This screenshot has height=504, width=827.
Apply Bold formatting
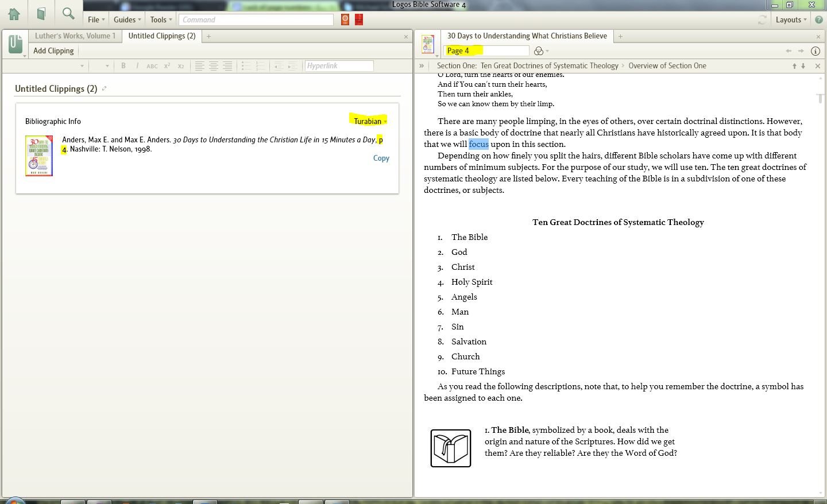coord(123,66)
